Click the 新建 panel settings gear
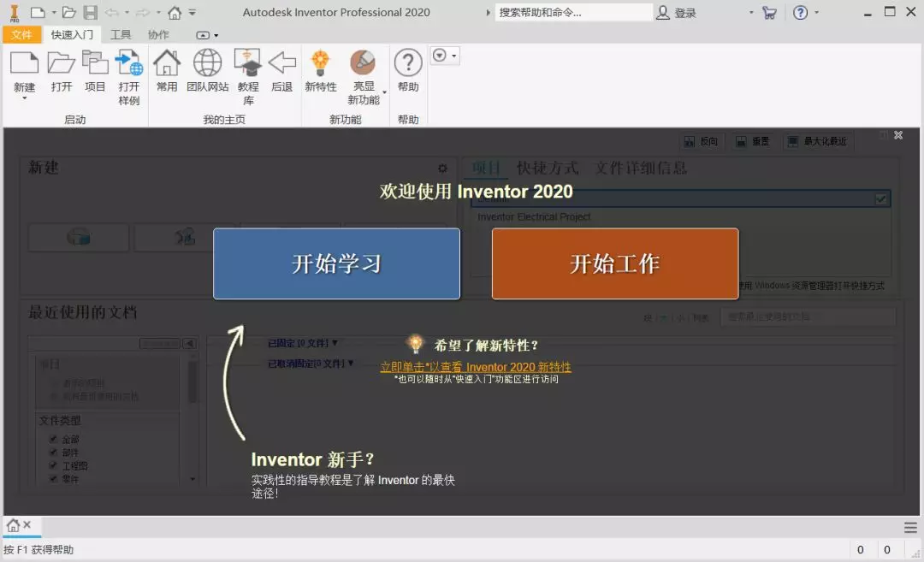924x562 pixels. coord(442,169)
